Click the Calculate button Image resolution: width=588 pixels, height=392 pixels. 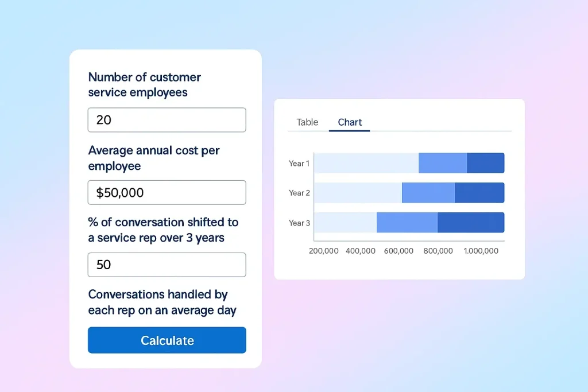(167, 340)
